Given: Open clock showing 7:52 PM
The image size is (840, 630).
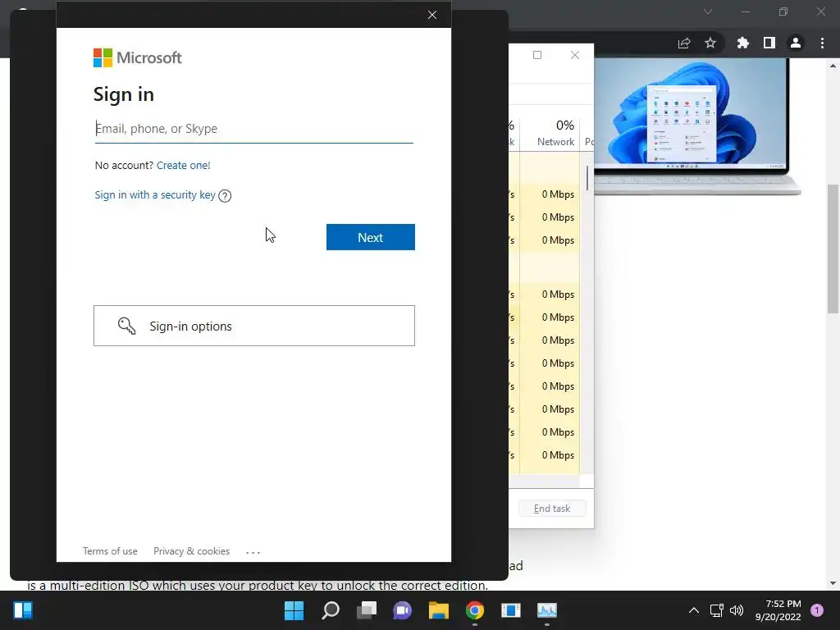Looking at the screenshot, I should point(778,610).
